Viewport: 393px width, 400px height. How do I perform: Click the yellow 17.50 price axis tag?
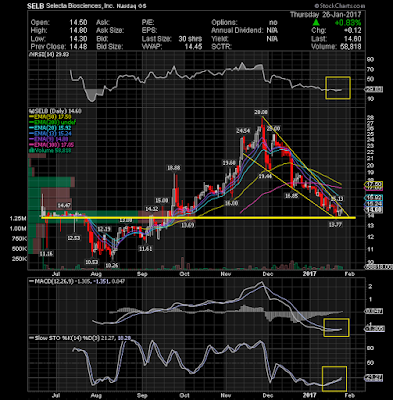point(375,184)
